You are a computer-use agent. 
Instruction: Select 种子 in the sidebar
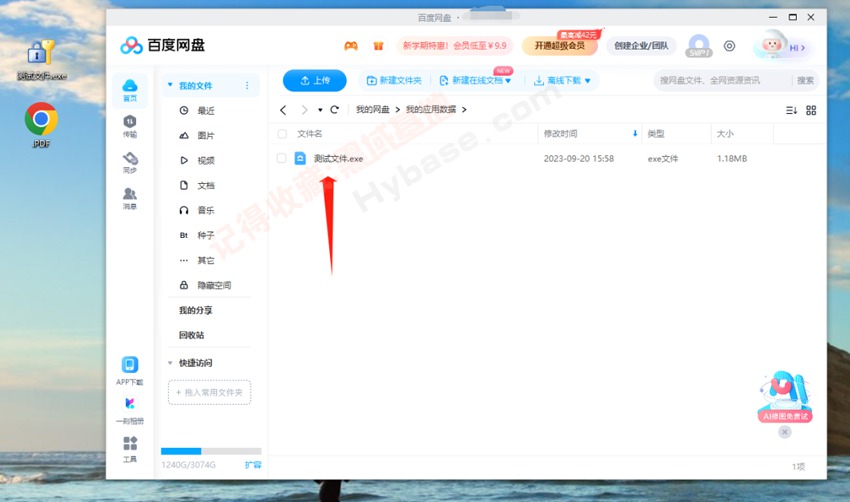pos(206,235)
